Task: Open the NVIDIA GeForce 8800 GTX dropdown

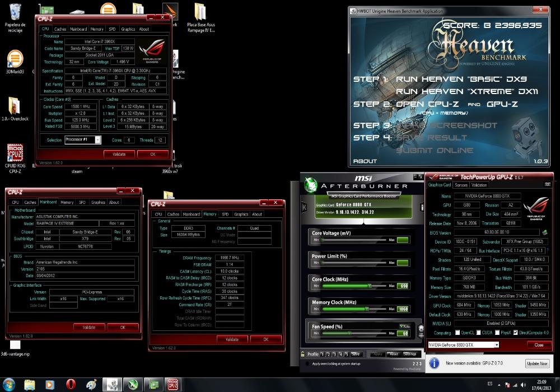Action: click(463, 345)
